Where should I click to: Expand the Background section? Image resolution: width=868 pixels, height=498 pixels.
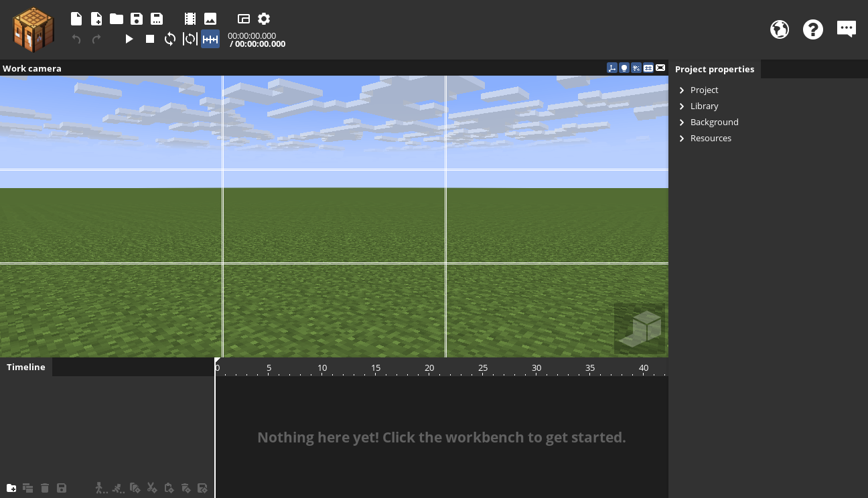pos(682,122)
